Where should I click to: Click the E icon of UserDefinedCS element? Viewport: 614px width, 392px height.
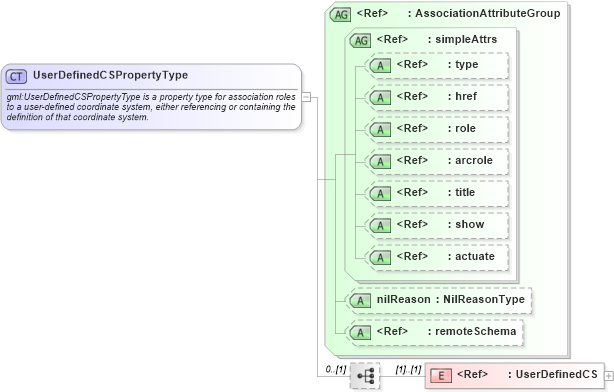[441, 376]
